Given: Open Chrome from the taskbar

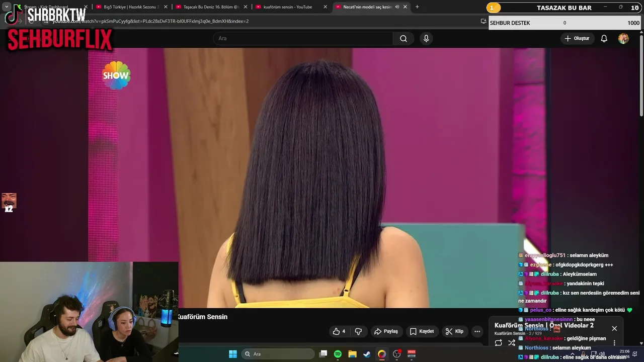Looking at the screenshot, I should click(x=382, y=354).
